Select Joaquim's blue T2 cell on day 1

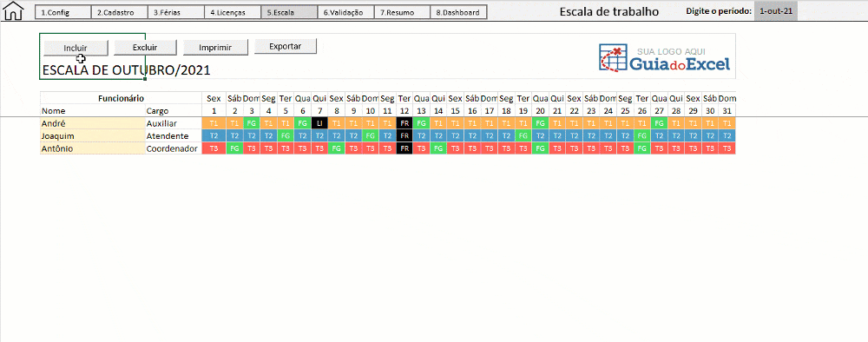214,136
